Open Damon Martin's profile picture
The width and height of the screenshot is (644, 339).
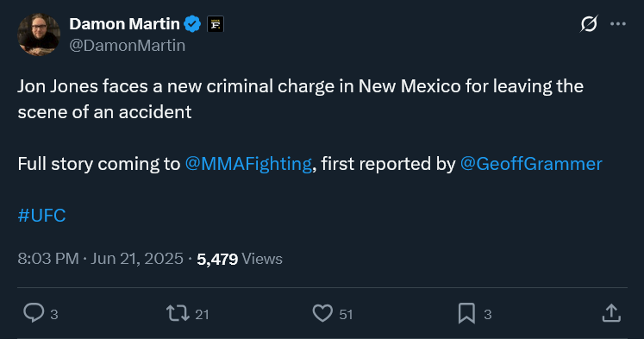tap(39, 35)
